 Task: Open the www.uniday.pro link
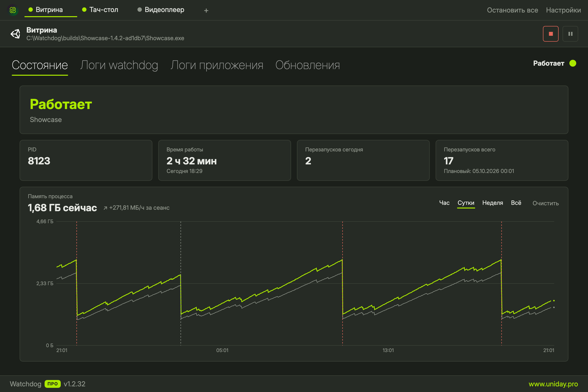tap(553, 384)
